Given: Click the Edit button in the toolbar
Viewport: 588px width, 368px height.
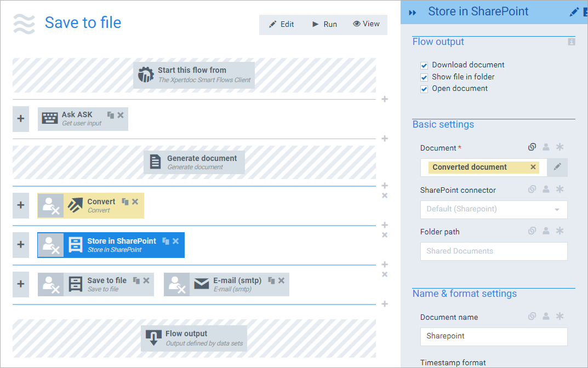Looking at the screenshot, I should [x=282, y=24].
